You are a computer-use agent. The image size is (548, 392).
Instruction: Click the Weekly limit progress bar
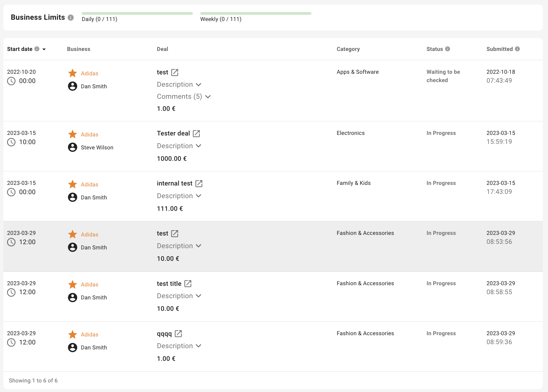point(256,14)
